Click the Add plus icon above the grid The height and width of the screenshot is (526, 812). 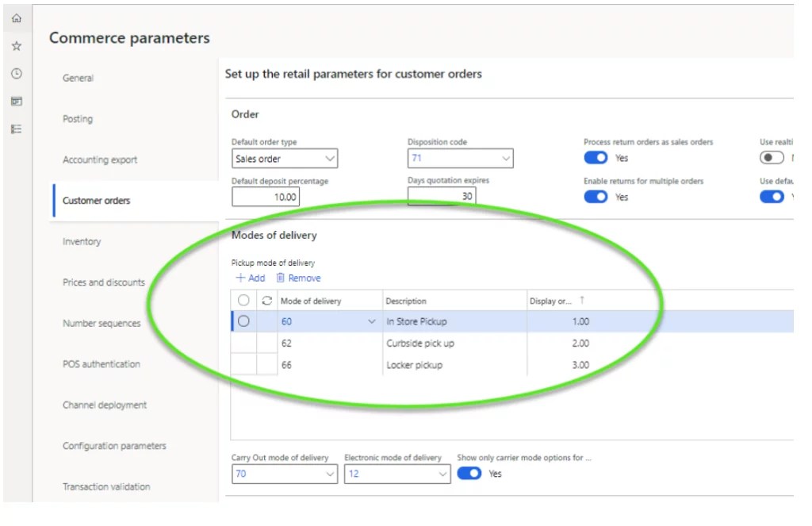tap(250, 278)
